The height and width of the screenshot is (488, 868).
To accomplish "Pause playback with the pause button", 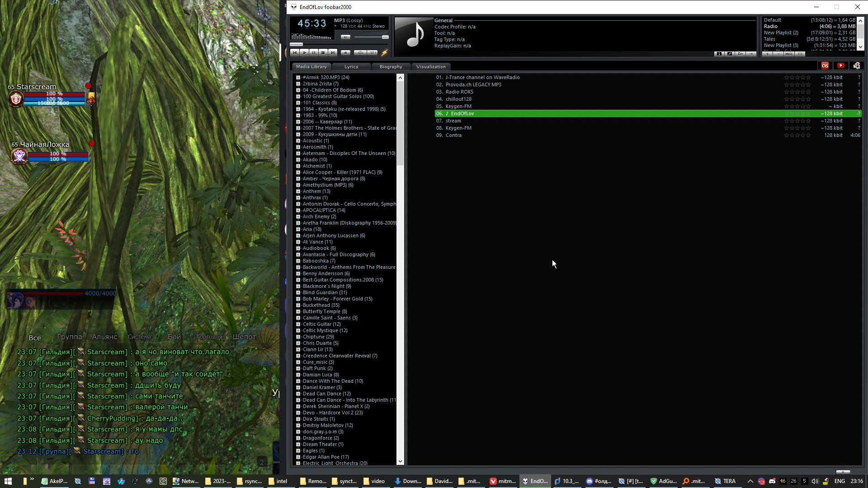I will tap(314, 53).
